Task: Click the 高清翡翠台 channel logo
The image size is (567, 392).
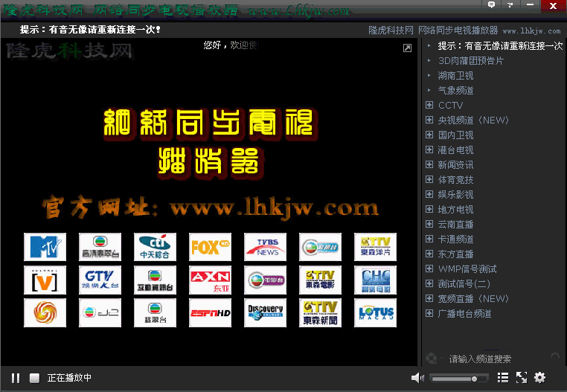Action: 100,247
